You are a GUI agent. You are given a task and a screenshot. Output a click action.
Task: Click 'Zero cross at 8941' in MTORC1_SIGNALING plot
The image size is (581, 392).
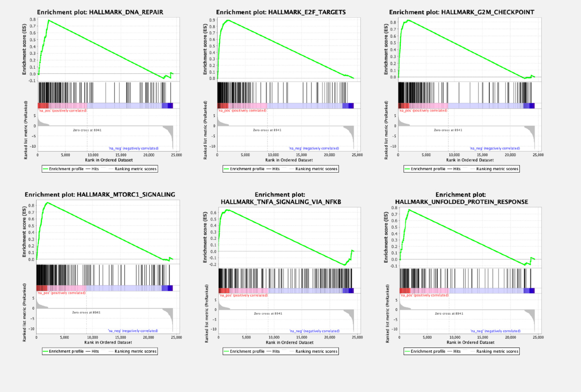coord(86,312)
